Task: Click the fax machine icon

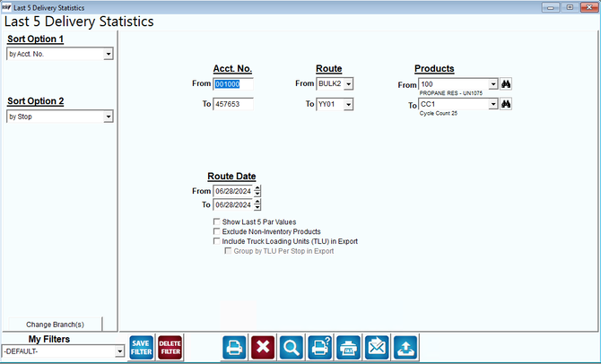Action: pos(348,348)
